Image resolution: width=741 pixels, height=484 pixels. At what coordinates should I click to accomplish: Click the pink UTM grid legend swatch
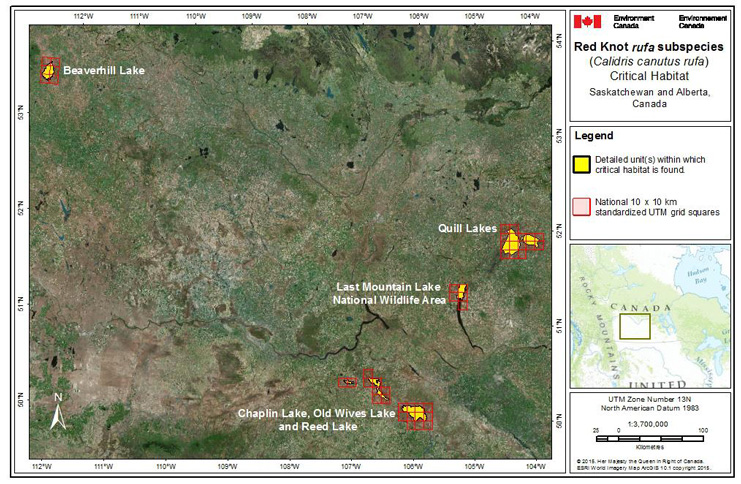tap(579, 206)
